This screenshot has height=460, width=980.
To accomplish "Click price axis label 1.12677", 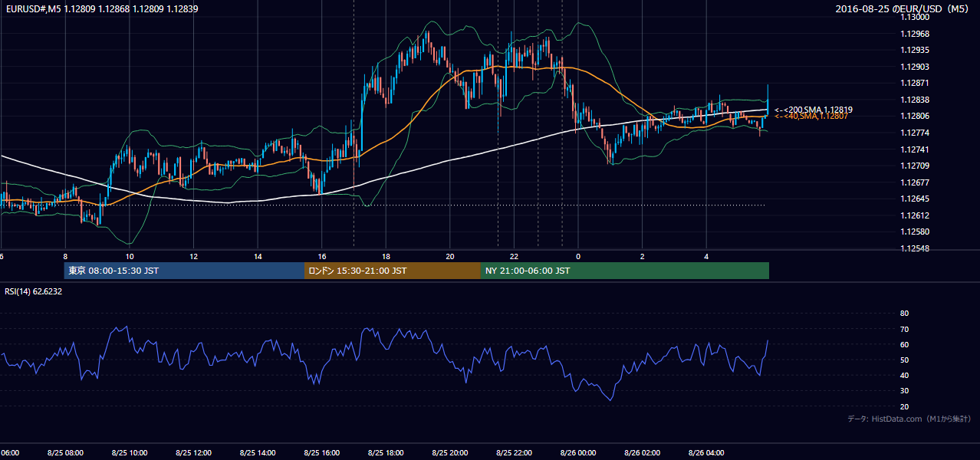I will coord(915,182).
